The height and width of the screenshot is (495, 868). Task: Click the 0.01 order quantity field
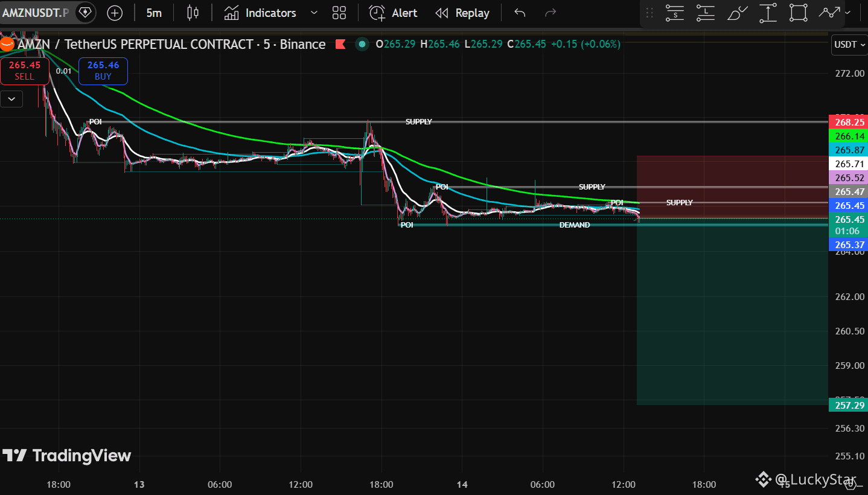point(64,71)
